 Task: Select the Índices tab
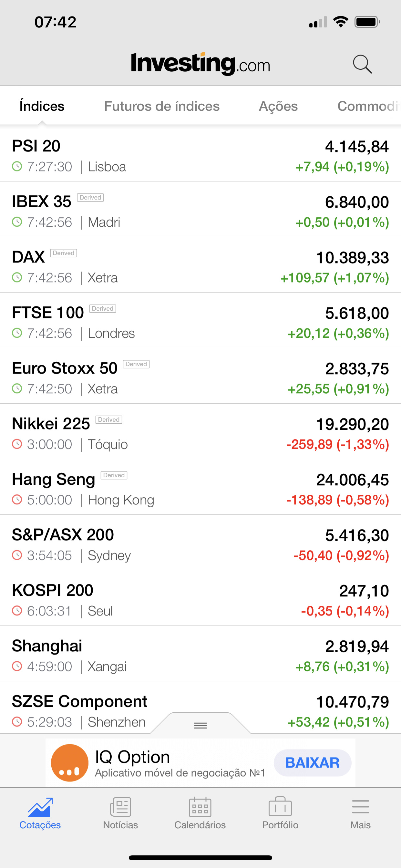coord(42,106)
